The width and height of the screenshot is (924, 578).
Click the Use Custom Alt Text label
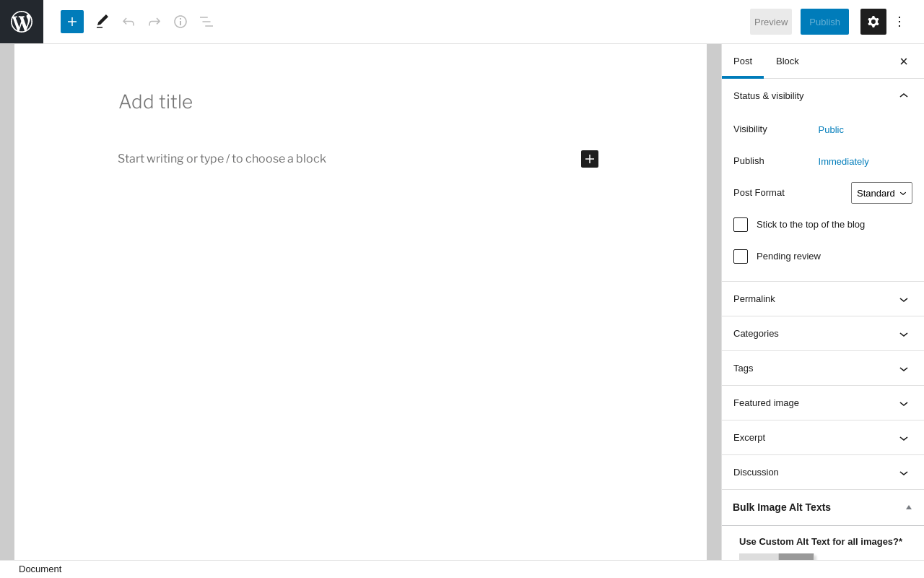(x=821, y=542)
